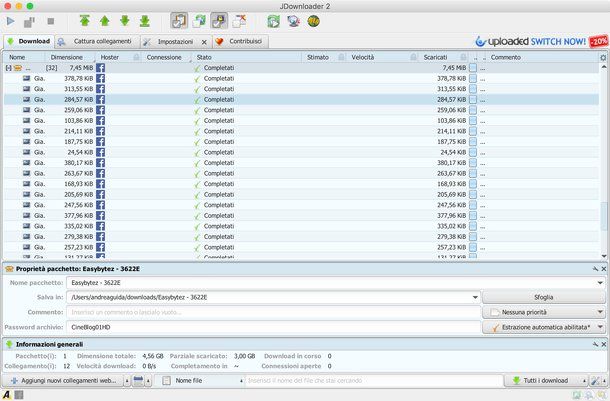Toggle the checkbox in the 214,11 KiB row

473,131
